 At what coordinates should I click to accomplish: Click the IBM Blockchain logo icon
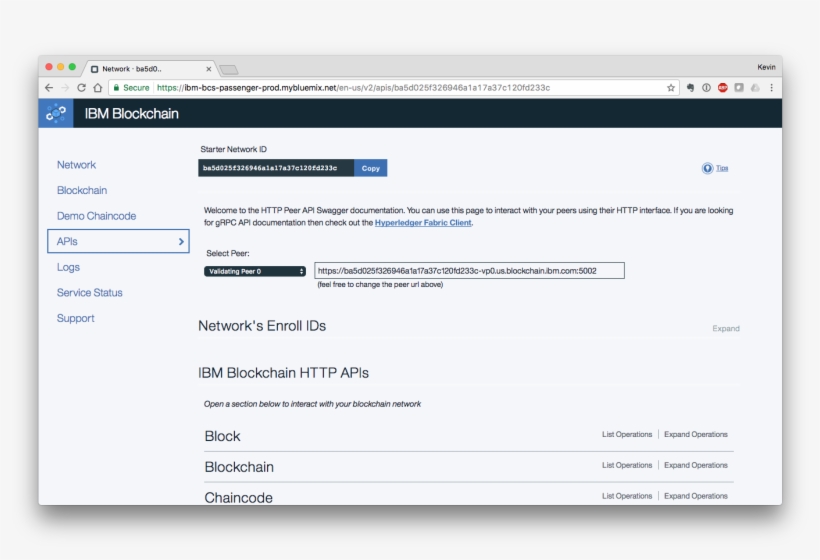click(x=56, y=113)
